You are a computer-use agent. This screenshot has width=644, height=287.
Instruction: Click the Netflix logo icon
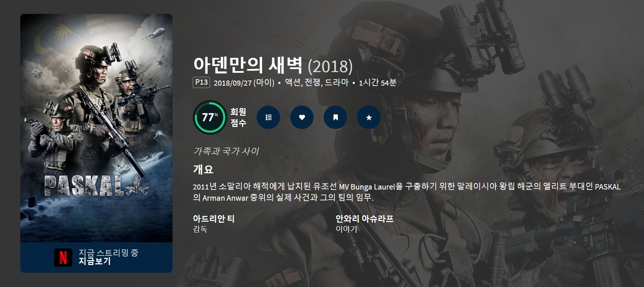coord(63,258)
